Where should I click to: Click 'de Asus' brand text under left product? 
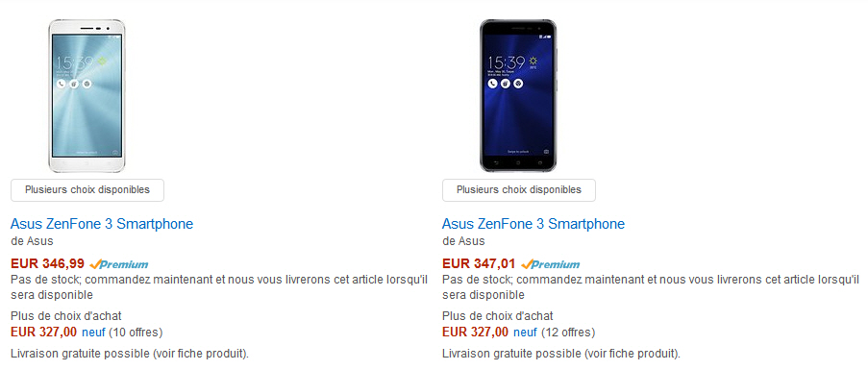pyautogui.click(x=32, y=241)
